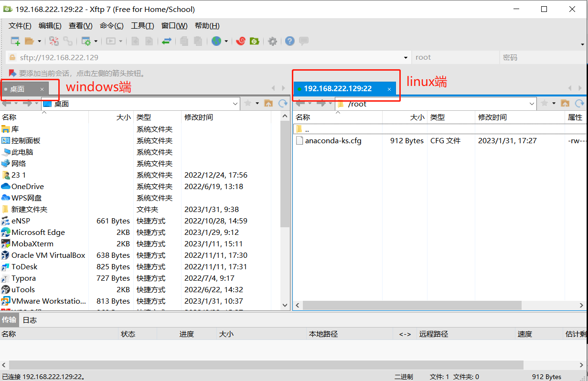Viewport: 588px width, 381px height.
Task: Click the transfer-right page arrow icon
Action: (149, 41)
